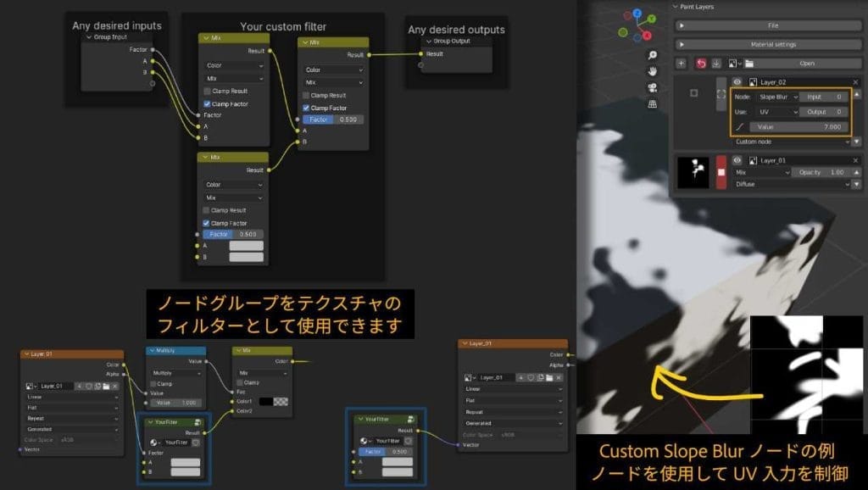868x490 pixels.
Task: Add a new paint layer with the plus icon
Action: (681, 63)
